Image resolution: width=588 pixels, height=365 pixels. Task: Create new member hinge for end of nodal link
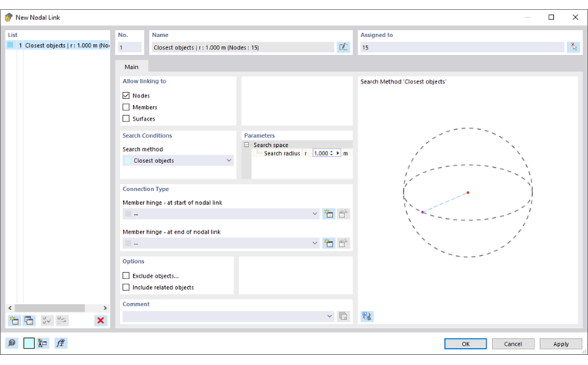pos(329,244)
